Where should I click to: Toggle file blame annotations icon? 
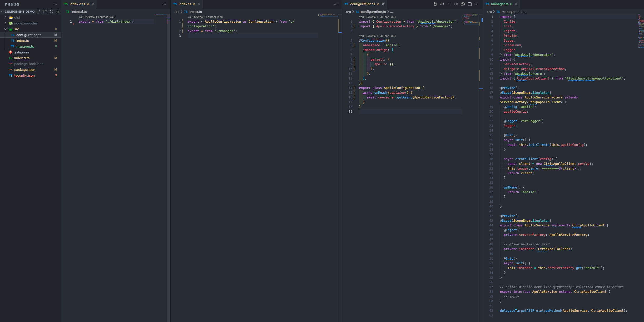tap(463, 4)
